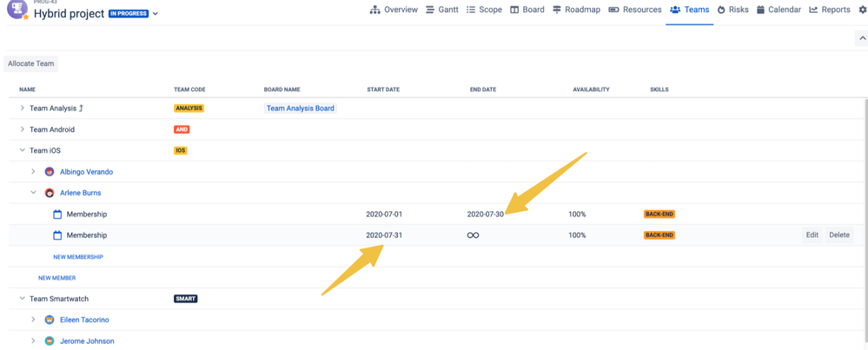Delete the membership starting 2020-07-31
868x350 pixels.
[x=839, y=235]
